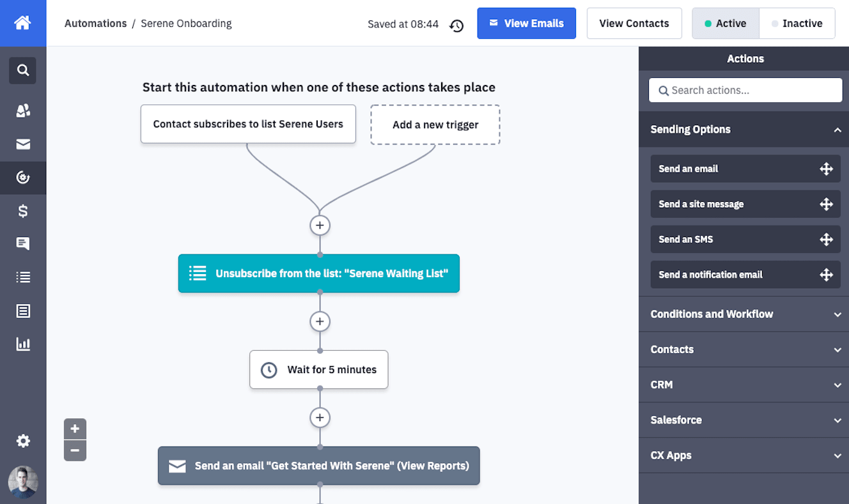Click the View Contacts button
Viewport: 849px width, 504px height.
tap(634, 24)
